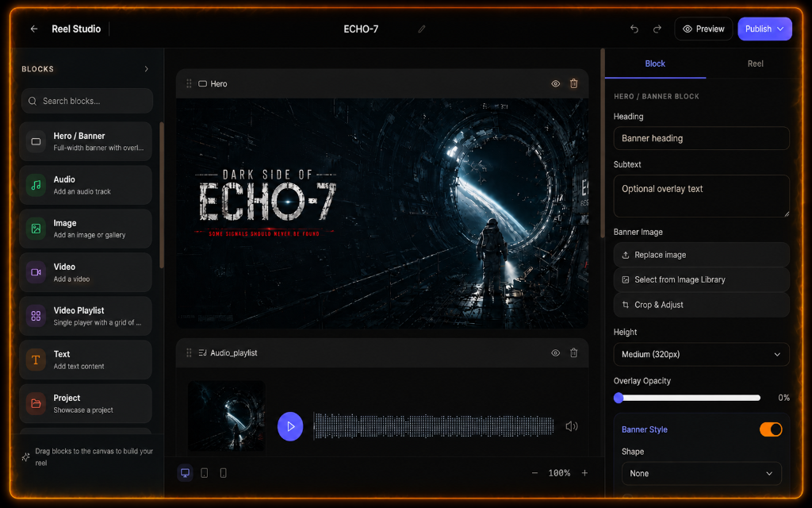
Task: Undo the last change
Action: pos(634,29)
